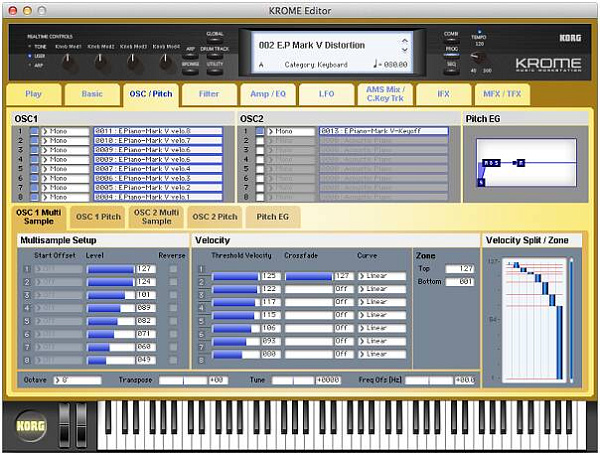Switch to SEQ mode button
Image resolution: width=600 pixels, height=455 pixels.
click(x=451, y=71)
